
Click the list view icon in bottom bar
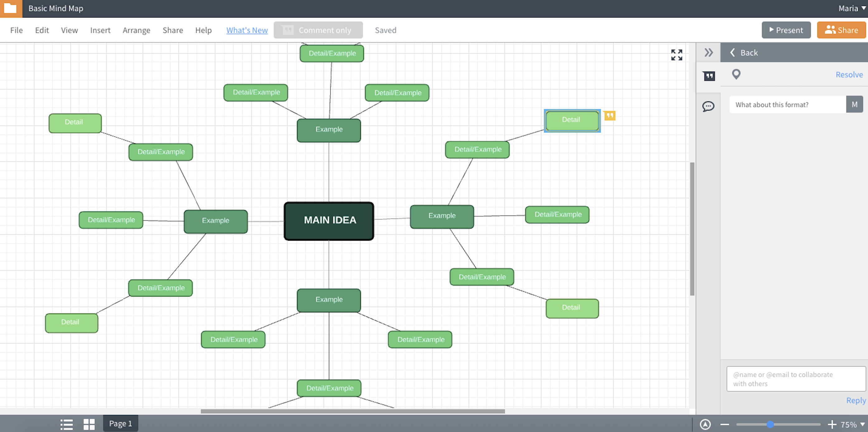[x=66, y=424]
